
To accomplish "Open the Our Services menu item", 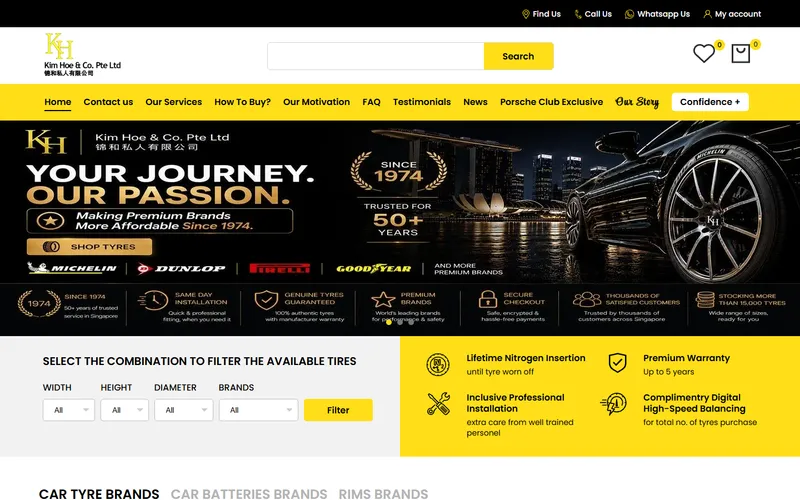I will 173,102.
